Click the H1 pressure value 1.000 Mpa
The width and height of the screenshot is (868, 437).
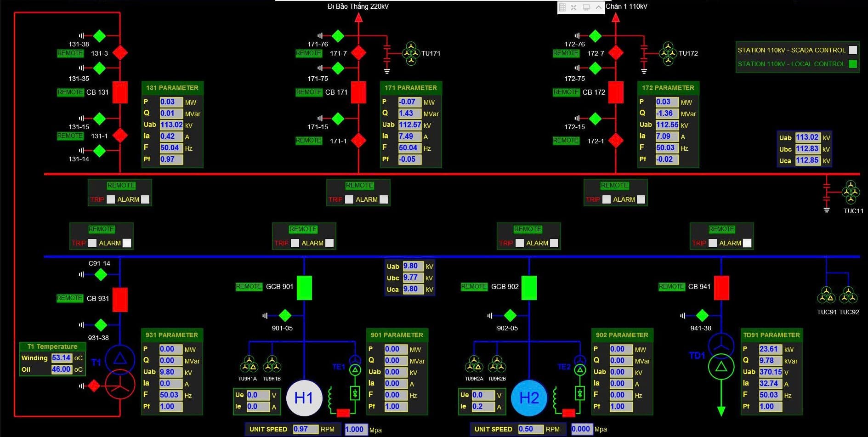(x=355, y=429)
